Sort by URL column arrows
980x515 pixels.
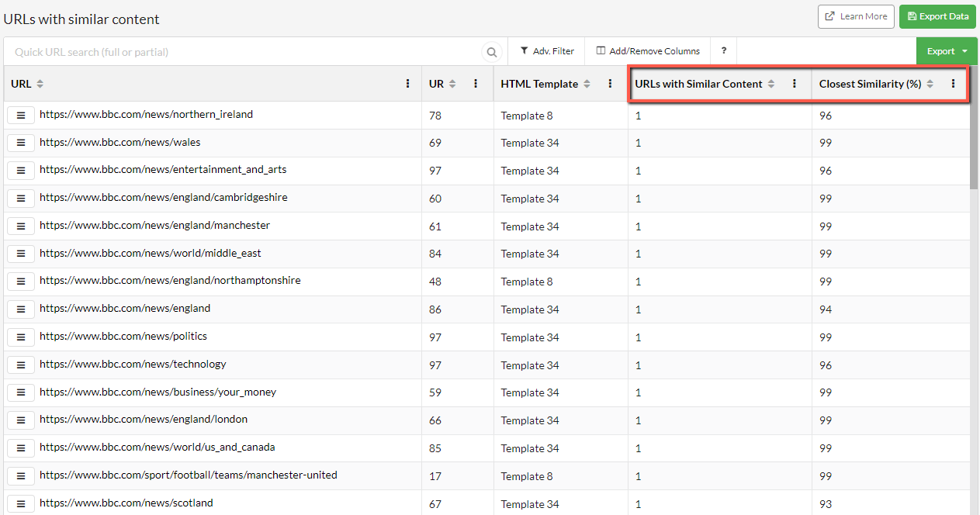tap(40, 84)
